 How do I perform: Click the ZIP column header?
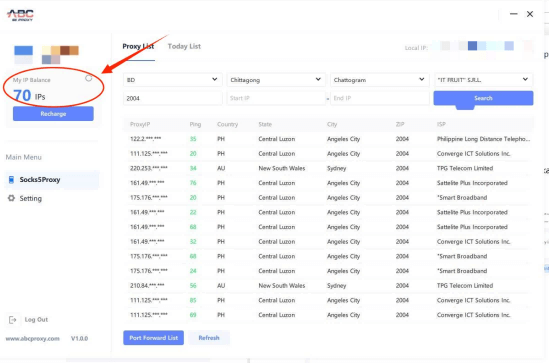[400, 124]
